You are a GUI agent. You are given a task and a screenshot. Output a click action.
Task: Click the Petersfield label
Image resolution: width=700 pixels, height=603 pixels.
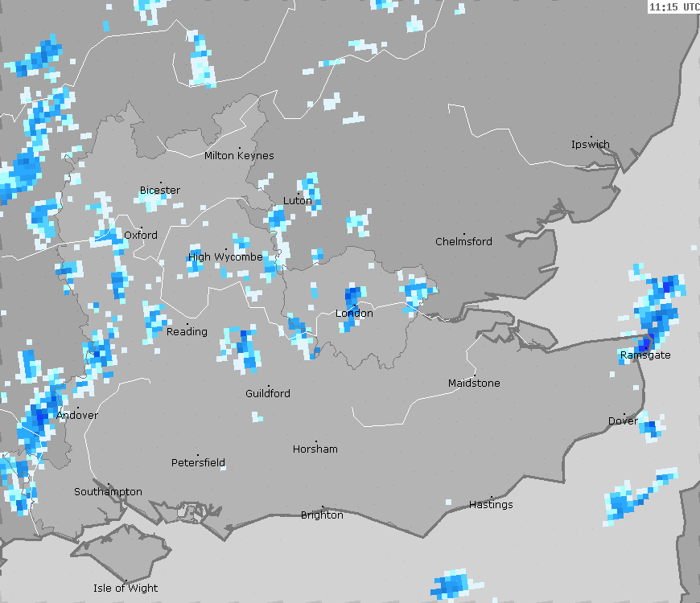(199, 463)
